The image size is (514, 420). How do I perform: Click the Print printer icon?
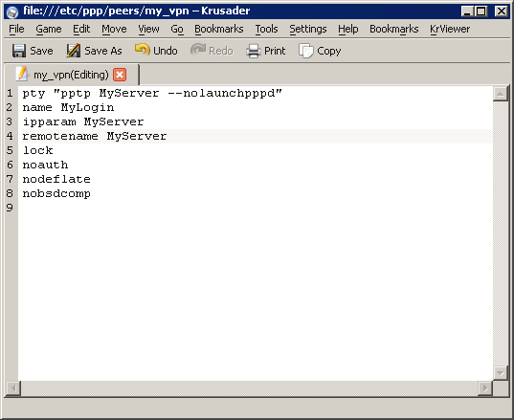coord(254,51)
